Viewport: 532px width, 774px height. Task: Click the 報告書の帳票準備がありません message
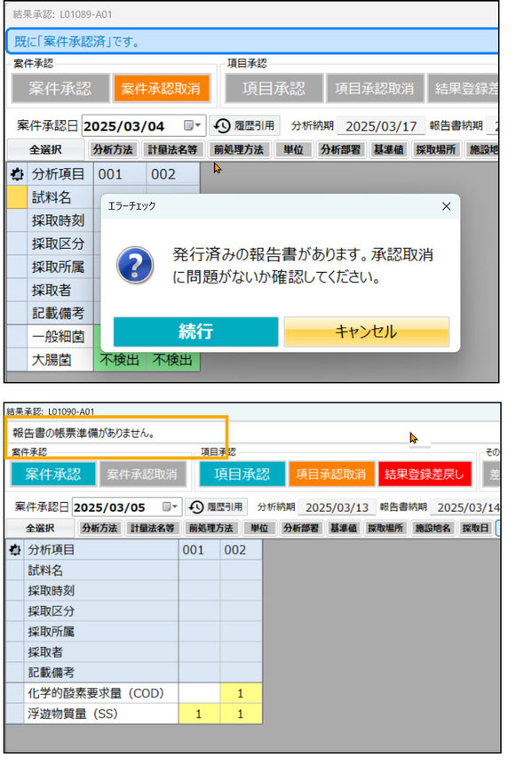(83, 434)
